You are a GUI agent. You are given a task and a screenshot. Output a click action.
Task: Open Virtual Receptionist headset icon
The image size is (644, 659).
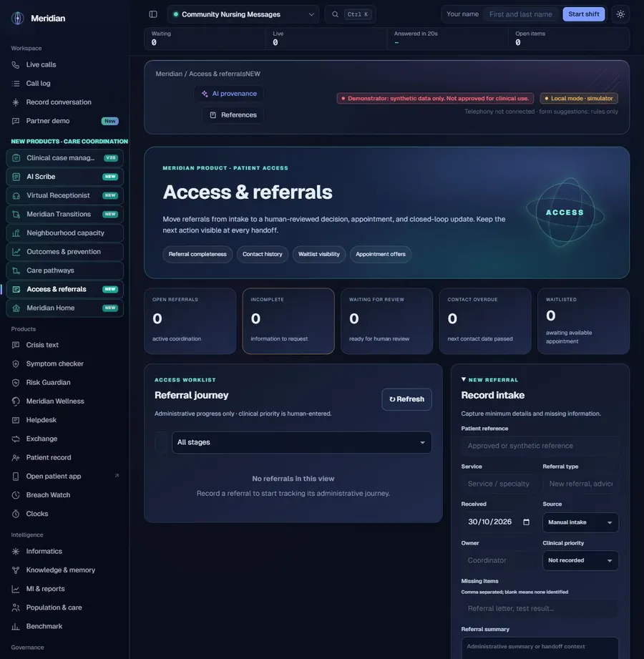pos(16,195)
